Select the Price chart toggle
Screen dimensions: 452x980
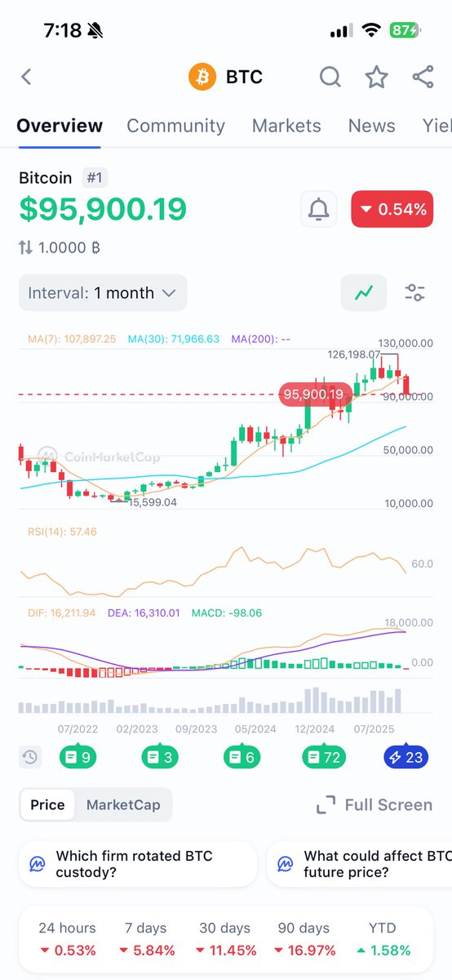pos(47,804)
